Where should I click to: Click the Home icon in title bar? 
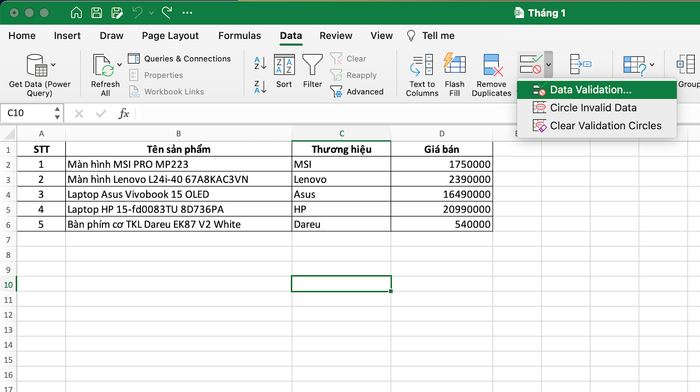click(76, 13)
